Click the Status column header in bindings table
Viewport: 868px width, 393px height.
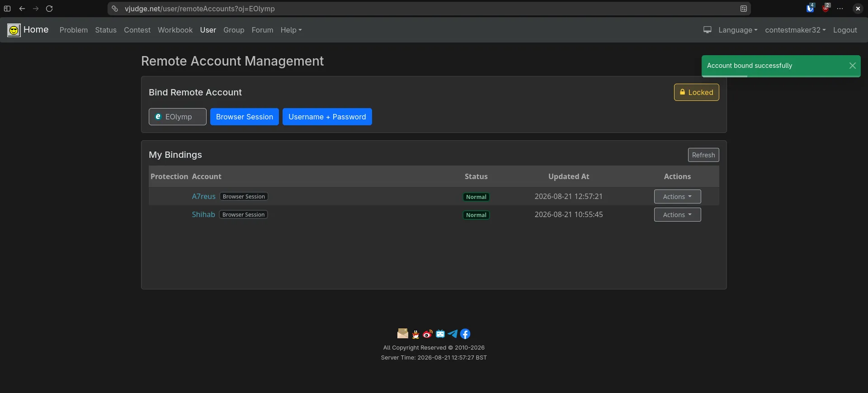tap(476, 177)
